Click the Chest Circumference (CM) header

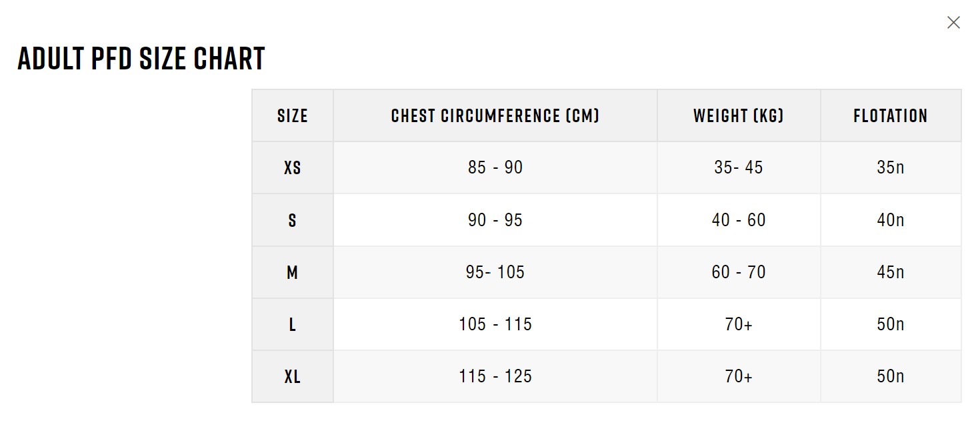pos(495,115)
